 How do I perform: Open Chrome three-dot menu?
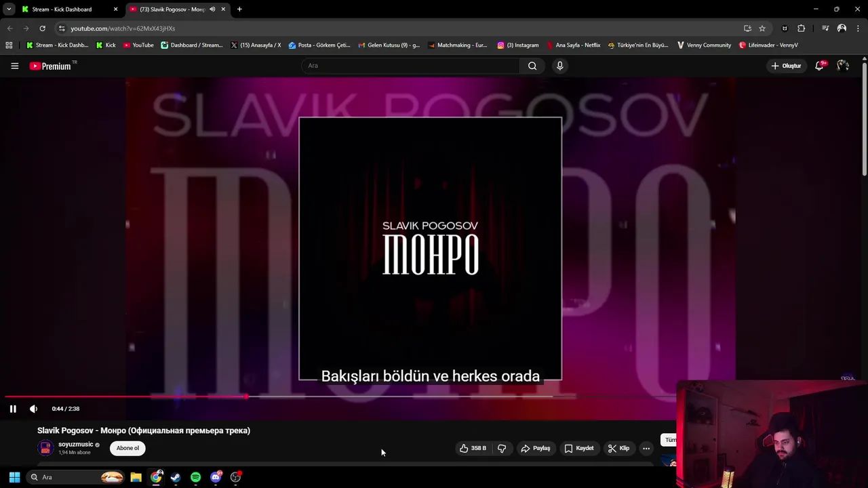(858, 28)
